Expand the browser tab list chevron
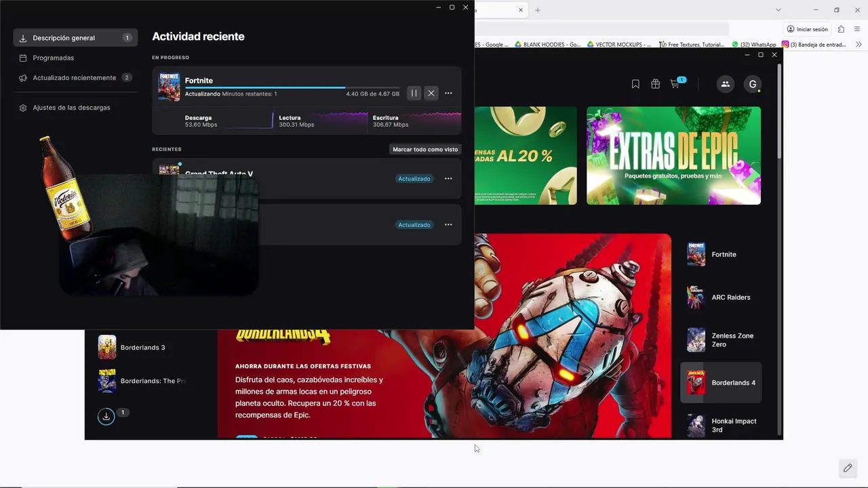Screen dimensions: 868x488 coord(778,10)
